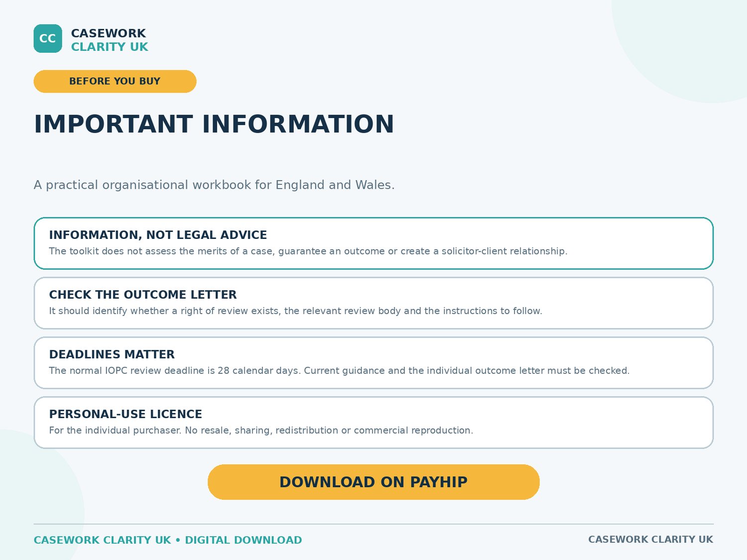Click the CC logo icon

48,38
